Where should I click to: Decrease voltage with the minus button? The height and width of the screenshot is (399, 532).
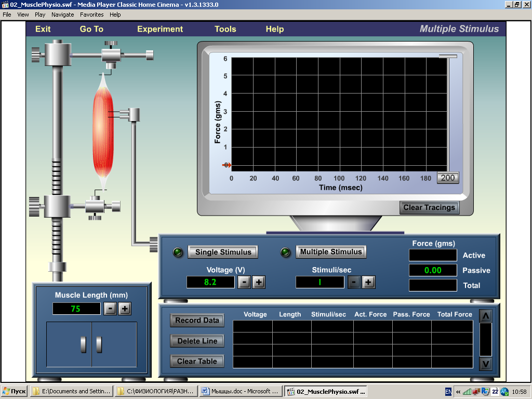[x=244, y=282]
